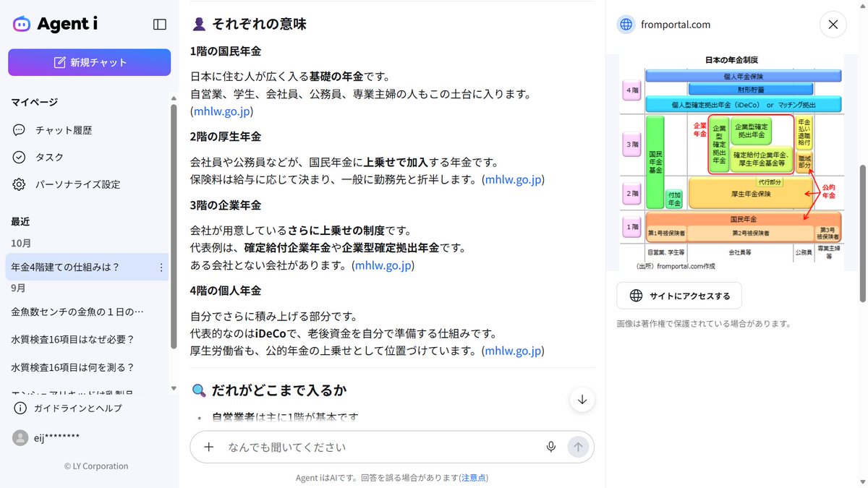Click the © LY Corporation text

pyautogui.click(x=96, y=466)
